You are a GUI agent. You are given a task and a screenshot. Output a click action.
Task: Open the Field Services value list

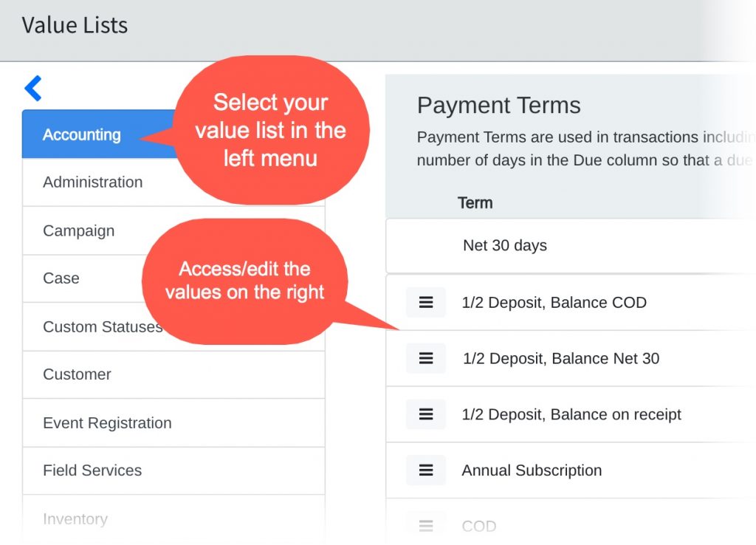[92, 470]
